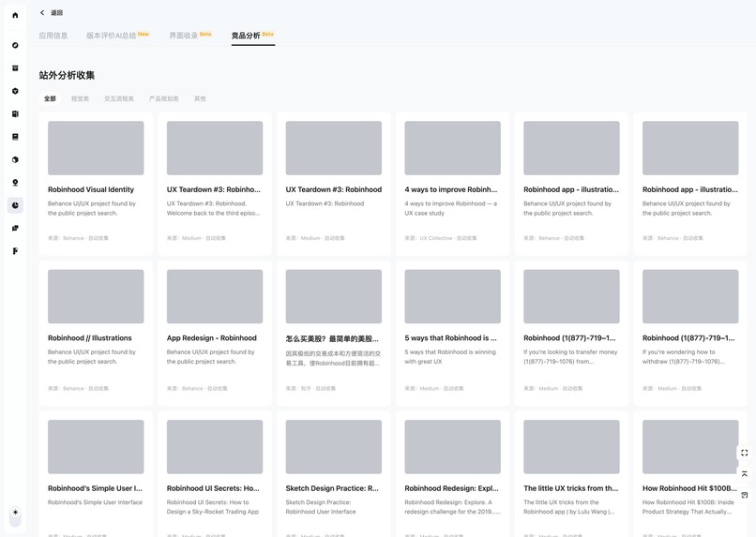Open the Home icon in the sidebar
756x537 pixels.
point(15,15)
